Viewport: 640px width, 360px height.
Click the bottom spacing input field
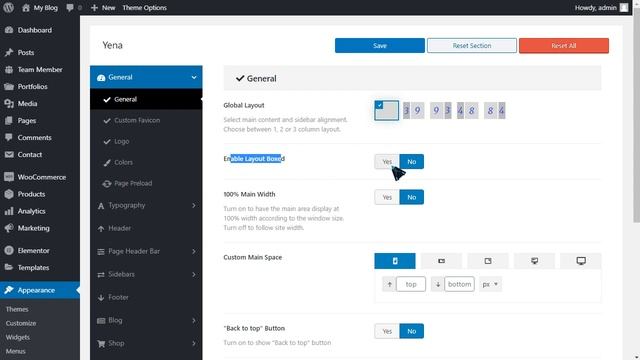459,284
